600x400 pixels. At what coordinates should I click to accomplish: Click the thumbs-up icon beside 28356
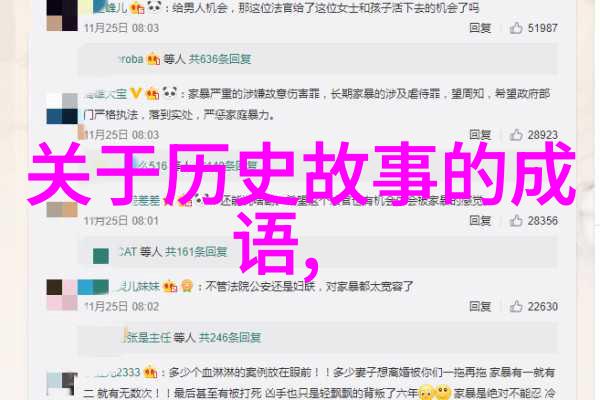point(516,220)
